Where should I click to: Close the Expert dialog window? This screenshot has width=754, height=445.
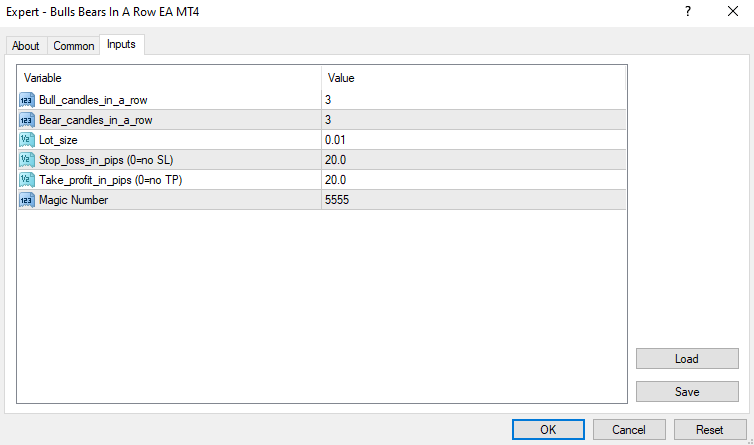(733, 12)
